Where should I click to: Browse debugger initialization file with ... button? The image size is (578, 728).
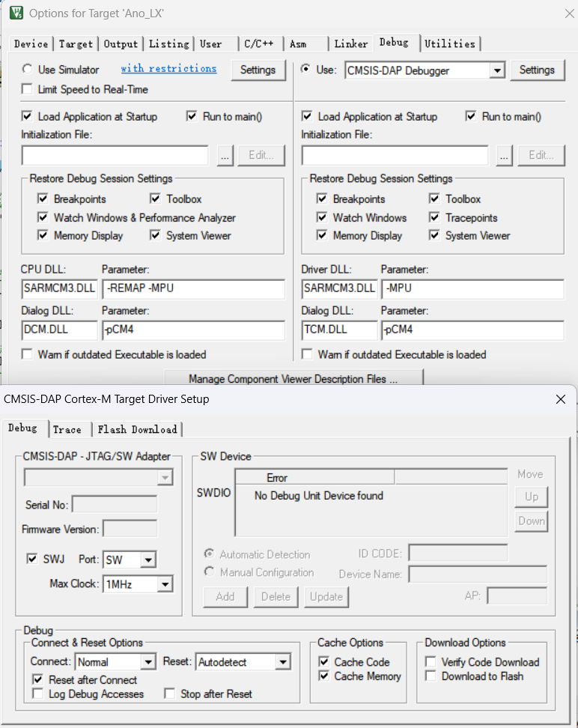504,156
